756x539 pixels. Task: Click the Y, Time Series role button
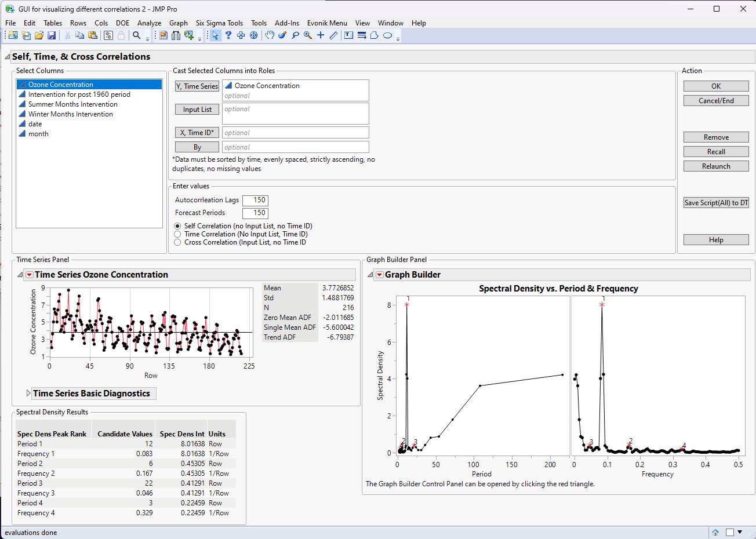[x=197, y=86]
